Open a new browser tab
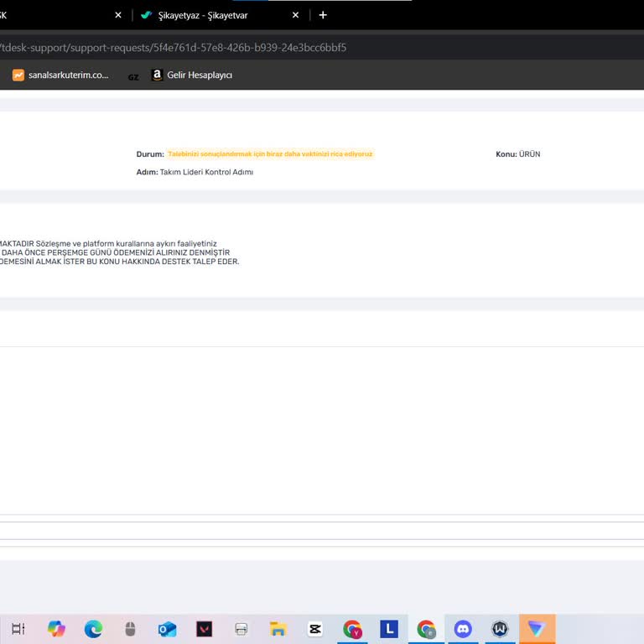The height and width of the screenshot is (644, 644). point(323,15)
